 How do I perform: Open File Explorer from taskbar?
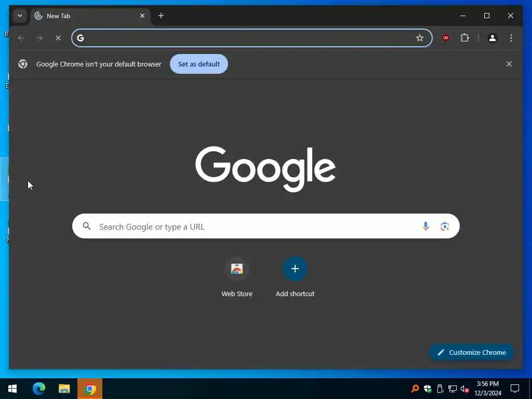click(64, 389)
